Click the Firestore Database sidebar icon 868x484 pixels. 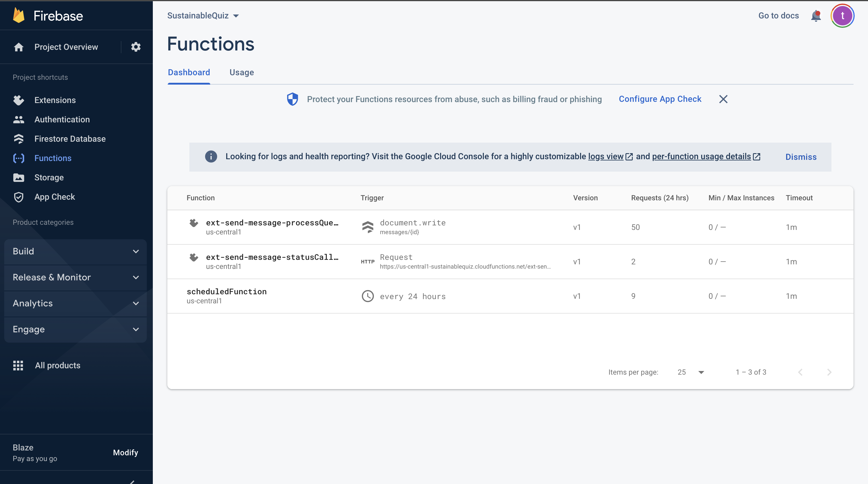pyautogui.click(x=18, y=139)
